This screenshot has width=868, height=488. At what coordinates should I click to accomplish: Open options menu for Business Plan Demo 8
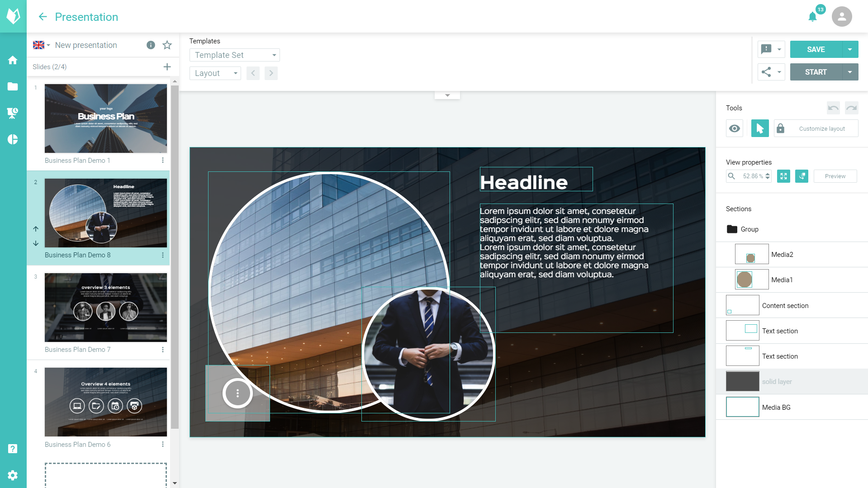pyautogui.click(x=163, y=255)
